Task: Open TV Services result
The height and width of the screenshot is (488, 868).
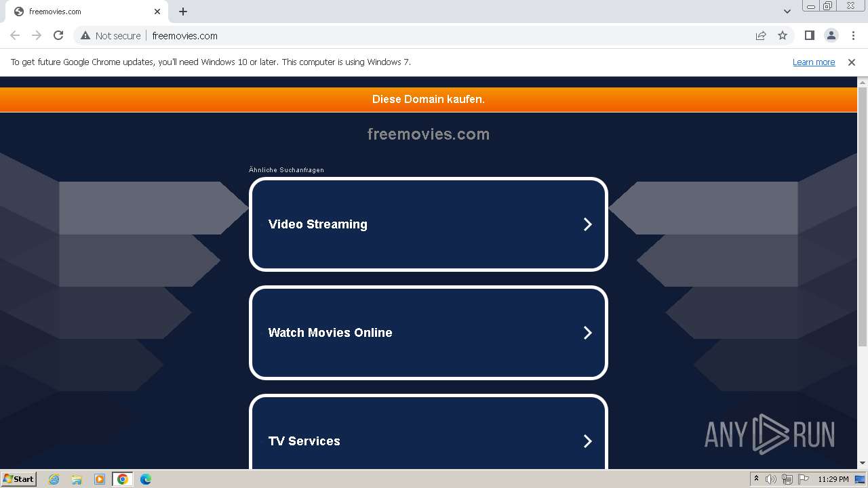Action: click(x=429, y=432)
